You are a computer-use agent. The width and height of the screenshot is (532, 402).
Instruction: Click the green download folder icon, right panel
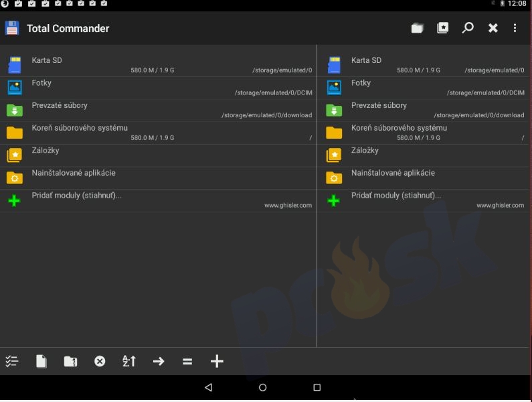click(x=334, y=110)
